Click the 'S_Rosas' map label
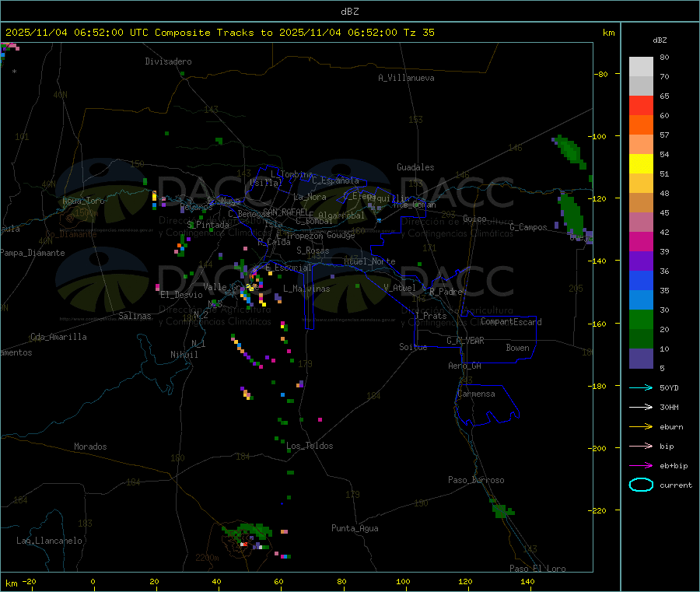 [313, 250]
